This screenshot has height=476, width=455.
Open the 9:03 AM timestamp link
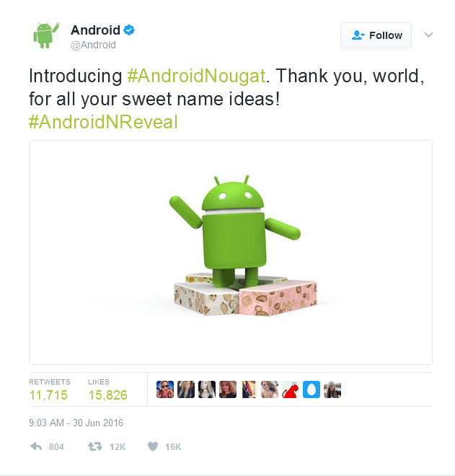click(76, 423)
